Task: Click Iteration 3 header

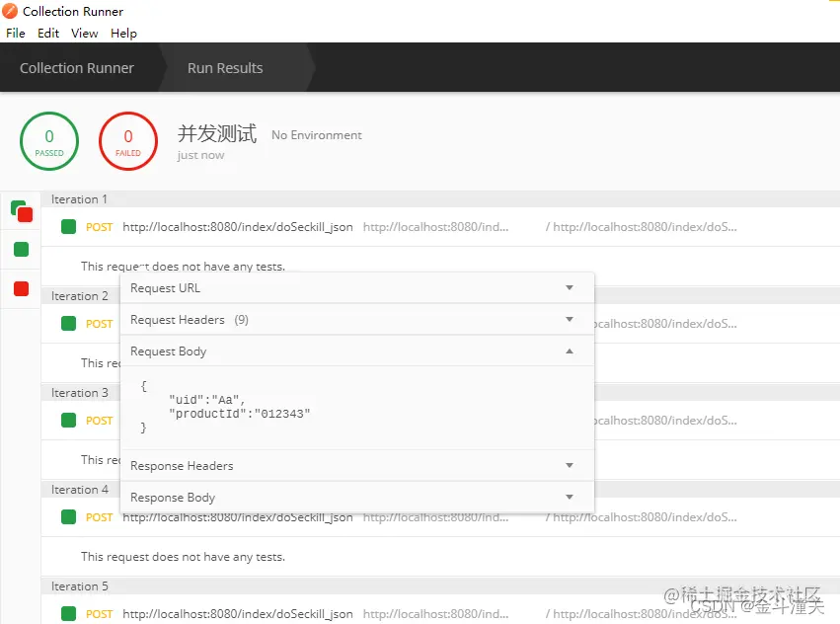Action: click(x=80, y=393)
